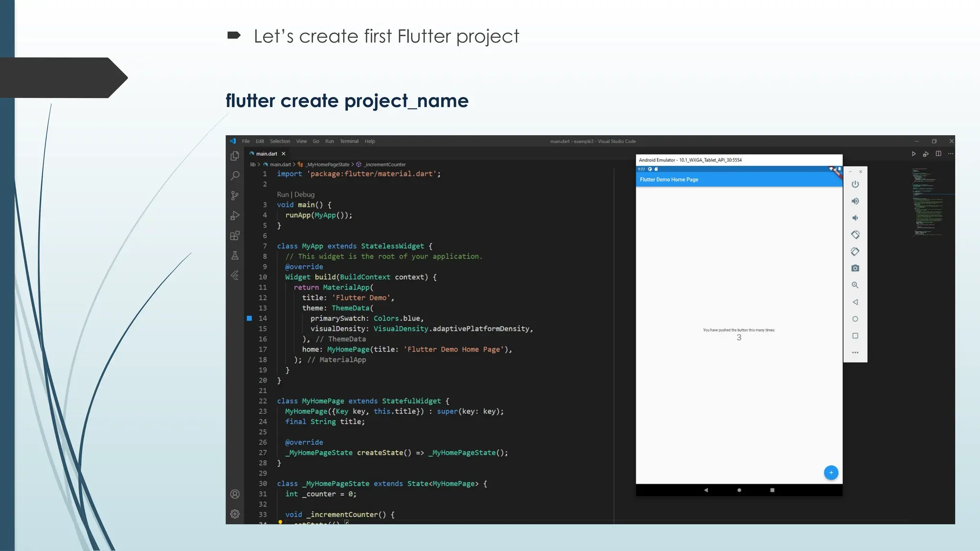Select the main.dart editor tab
Image resolution: width=980 pixels, height=551 pixels.
267,154
